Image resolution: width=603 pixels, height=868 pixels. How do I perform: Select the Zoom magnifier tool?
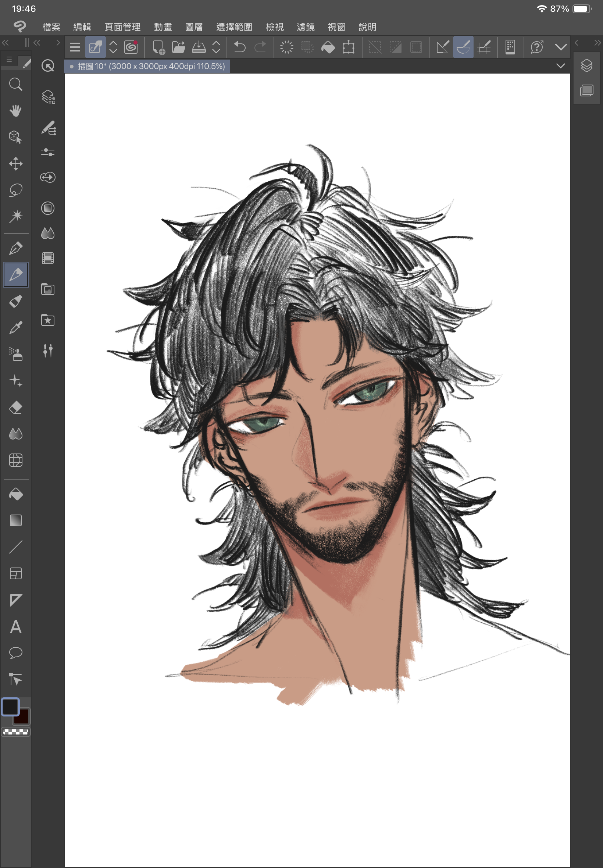click(x=15, y=84)
